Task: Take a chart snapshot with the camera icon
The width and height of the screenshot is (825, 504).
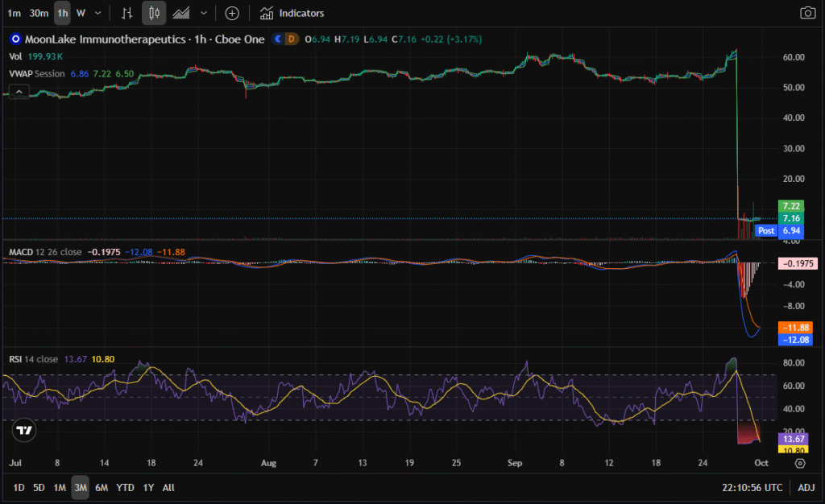Action: 807,13
